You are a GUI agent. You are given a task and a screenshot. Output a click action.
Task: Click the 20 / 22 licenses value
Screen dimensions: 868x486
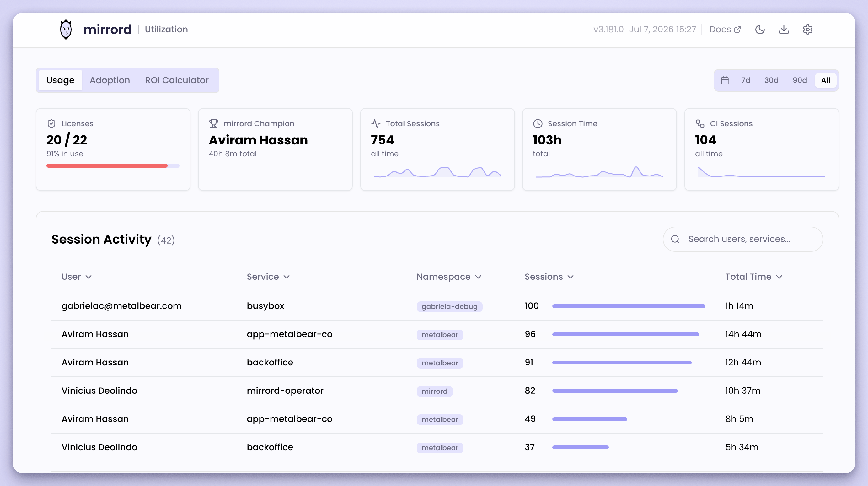67,140
